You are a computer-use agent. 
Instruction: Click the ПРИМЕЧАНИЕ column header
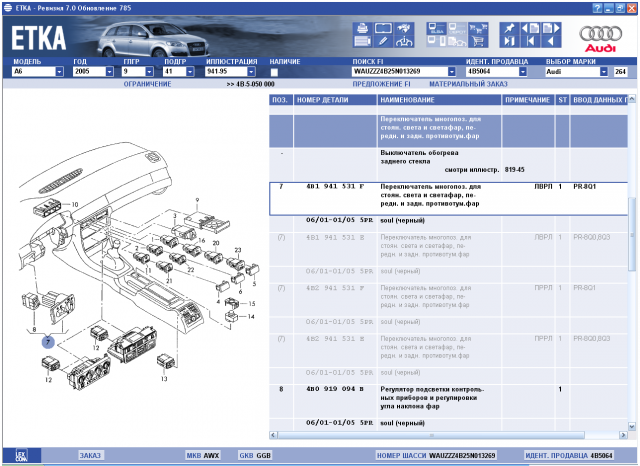(528, 100)
